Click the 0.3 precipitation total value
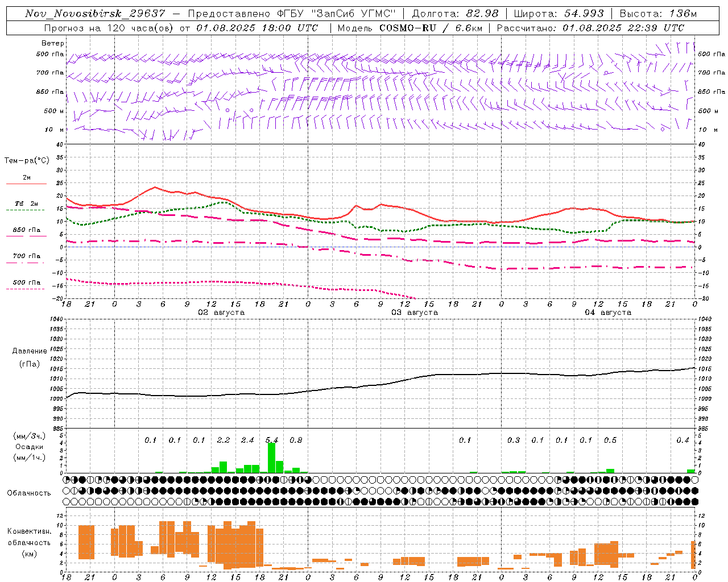Screen dimensions: 728x582 [514, 440]
